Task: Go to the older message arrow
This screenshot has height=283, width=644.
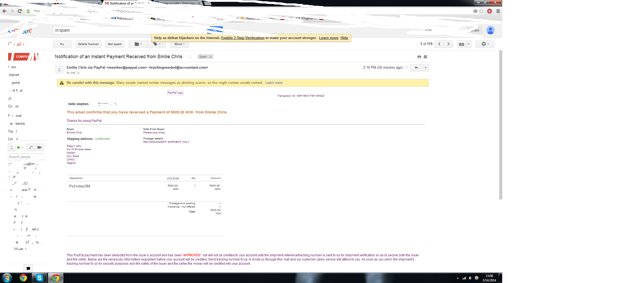Action: pyautogui.click(x=448, y=44)
